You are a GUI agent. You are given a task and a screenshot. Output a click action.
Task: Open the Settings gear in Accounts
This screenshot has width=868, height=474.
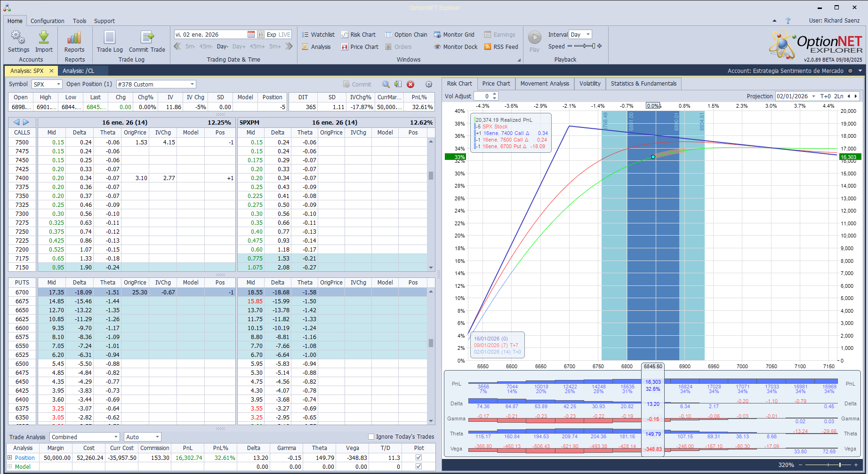click(x=18, y=41)
